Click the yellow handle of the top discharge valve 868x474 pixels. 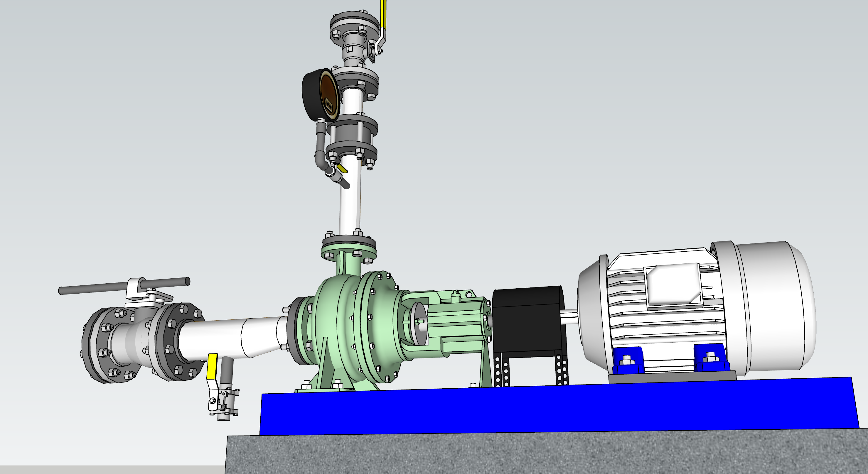coord(383,13)
